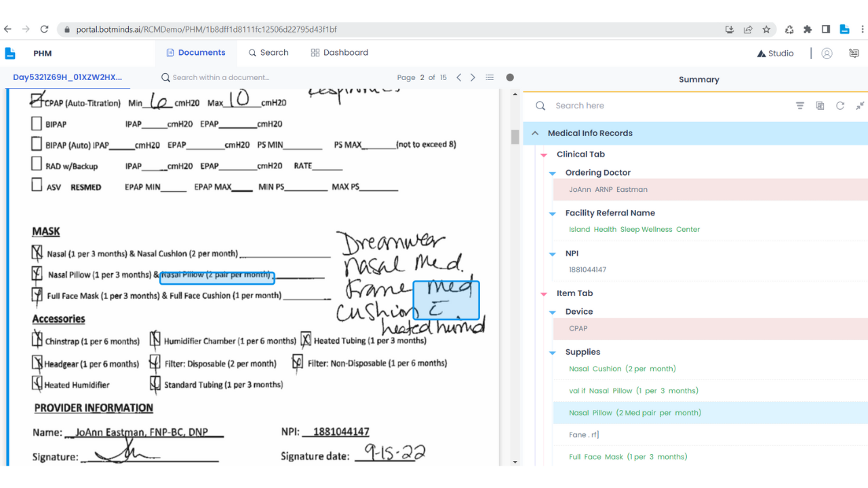Select the 1881044147 NPI value in Summary
Viewport: 868px width, 488px height.
point(588,270)
